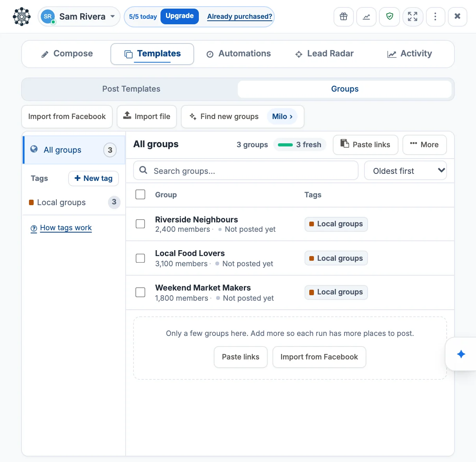Click the Already purchased? link

tap(240, 16)
